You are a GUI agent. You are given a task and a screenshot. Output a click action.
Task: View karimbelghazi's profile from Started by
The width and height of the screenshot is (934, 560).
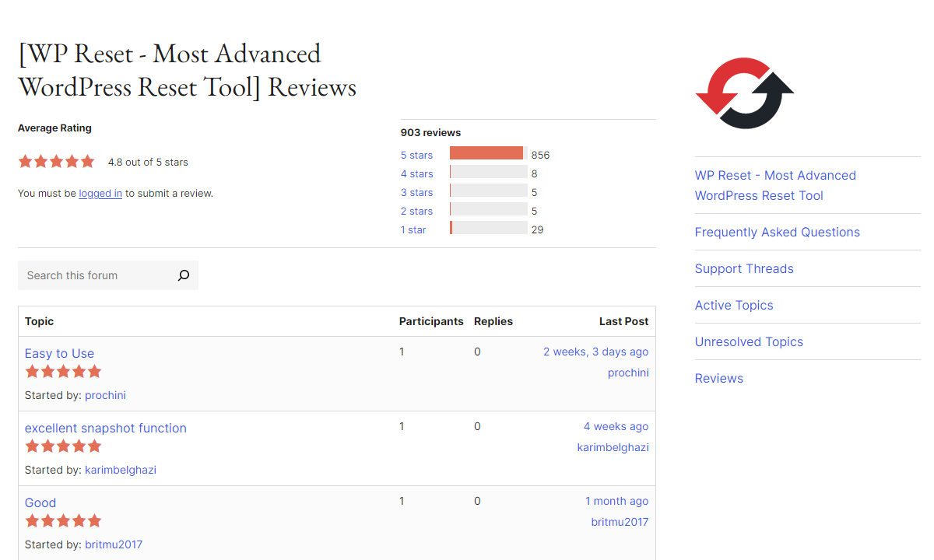[x=121, y=470]
